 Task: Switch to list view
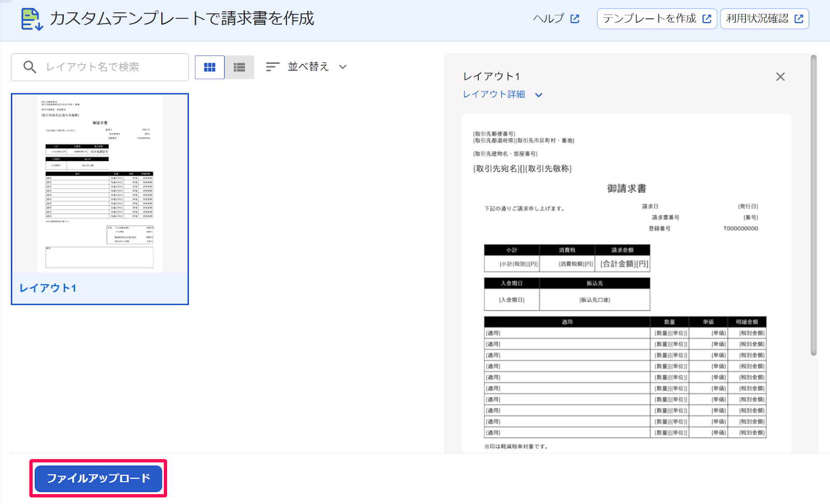[x=239, y=67]
